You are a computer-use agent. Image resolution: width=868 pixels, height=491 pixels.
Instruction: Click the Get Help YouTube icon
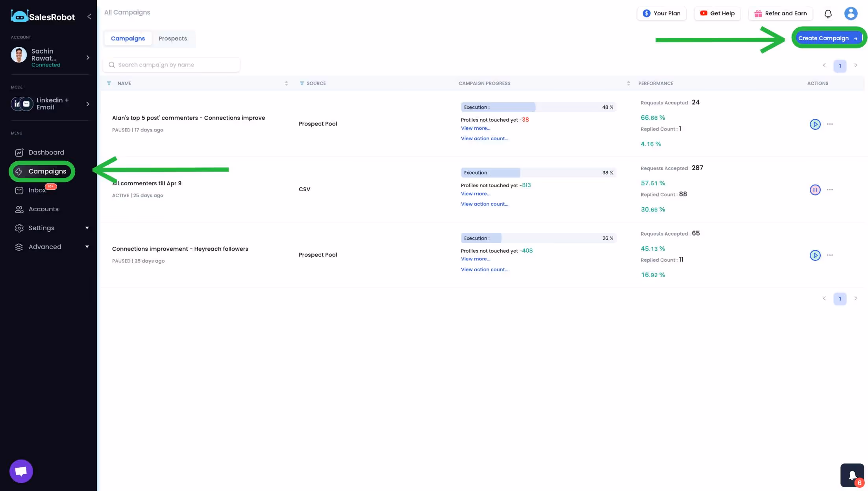click(704, 13)
